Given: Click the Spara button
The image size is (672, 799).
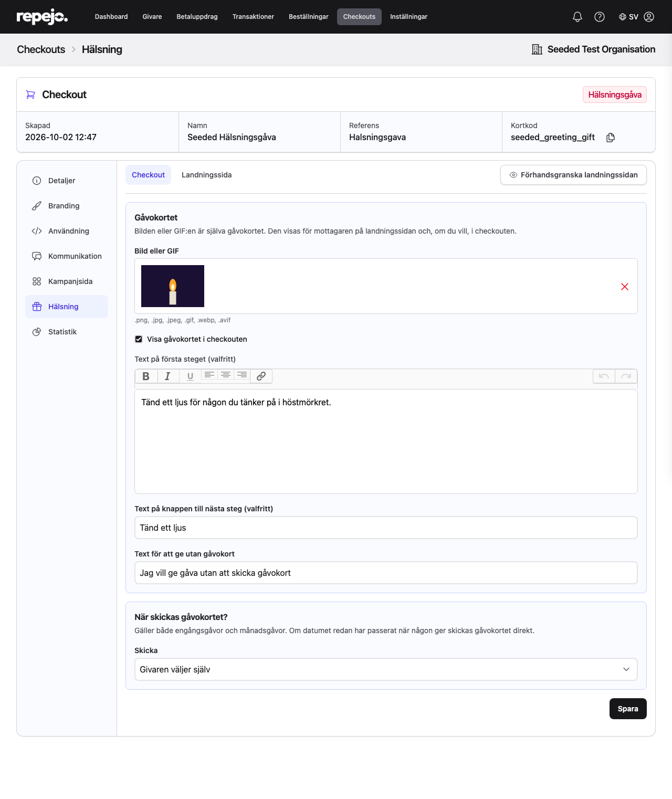Looking at the screenshot, I should coord(628,709).
